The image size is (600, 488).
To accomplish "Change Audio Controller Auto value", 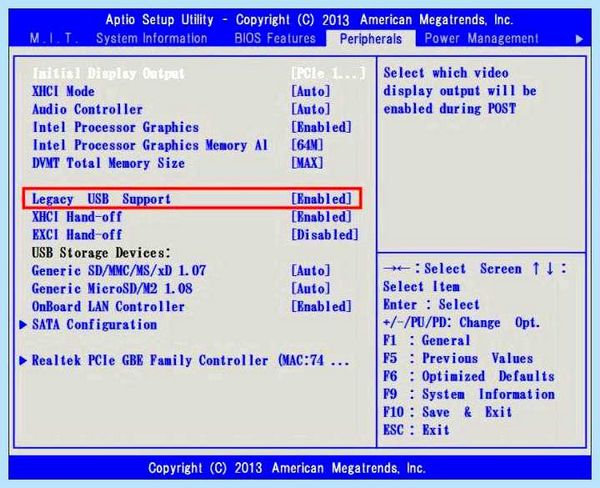I will coord(310,109).
